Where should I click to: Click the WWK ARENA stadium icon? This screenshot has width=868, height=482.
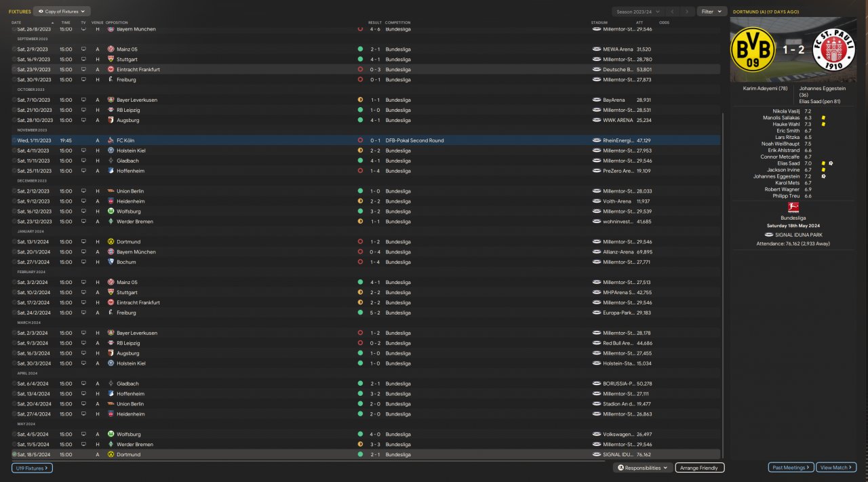pyautogui.click(x=597, y=120)
